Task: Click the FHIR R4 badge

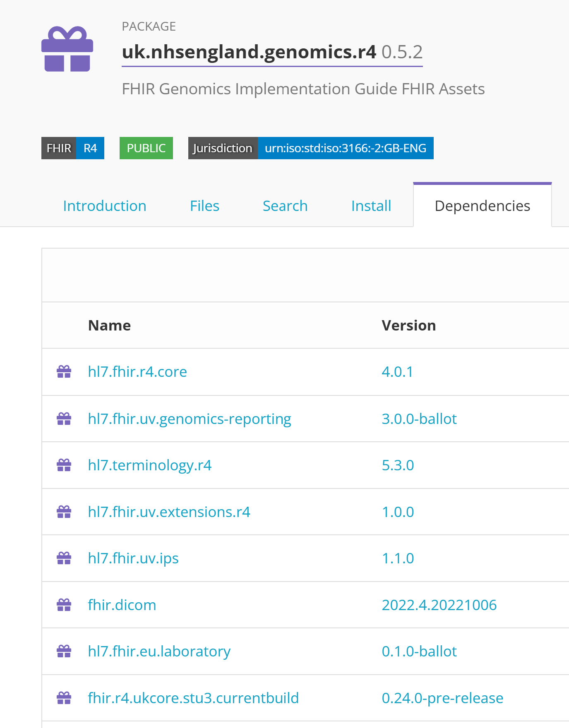Action: [73, 148]
